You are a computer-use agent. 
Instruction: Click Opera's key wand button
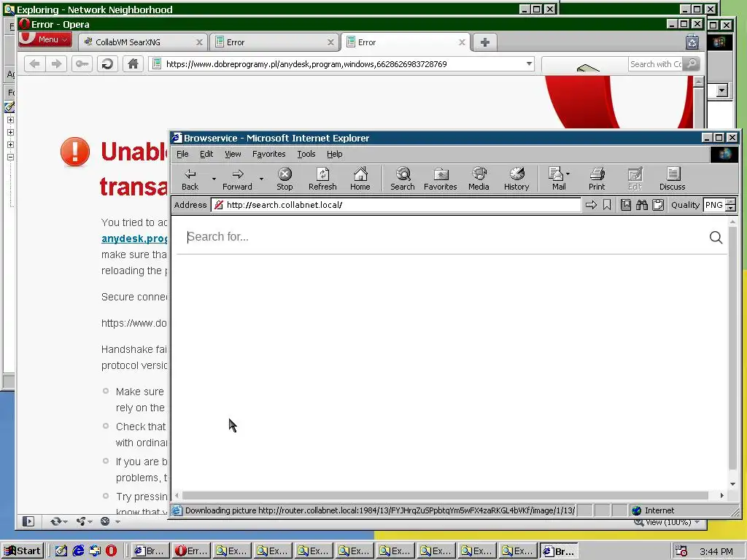point(82,64)
